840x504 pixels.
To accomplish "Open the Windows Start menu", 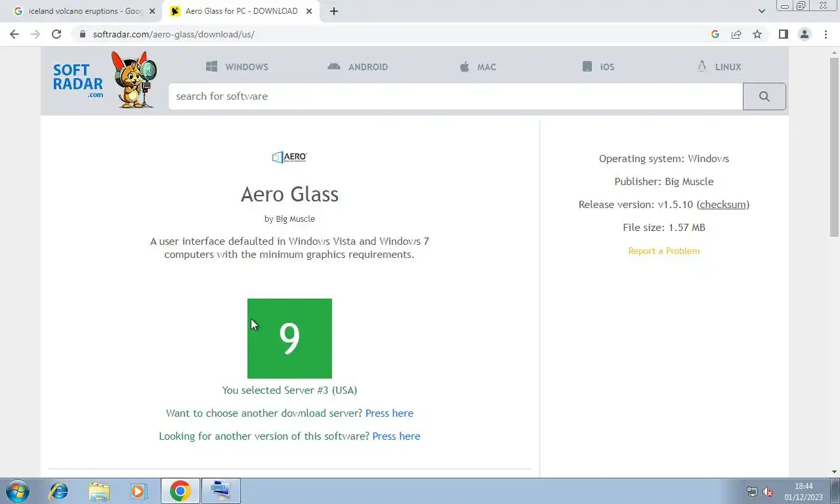I will pos(18,491).
